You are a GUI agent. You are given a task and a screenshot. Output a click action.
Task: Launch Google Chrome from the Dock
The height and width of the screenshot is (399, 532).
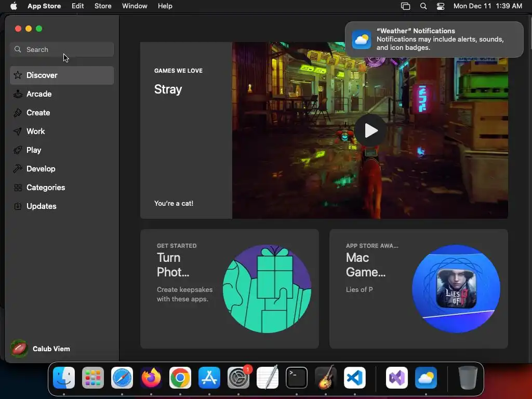(x=180, y=378)
